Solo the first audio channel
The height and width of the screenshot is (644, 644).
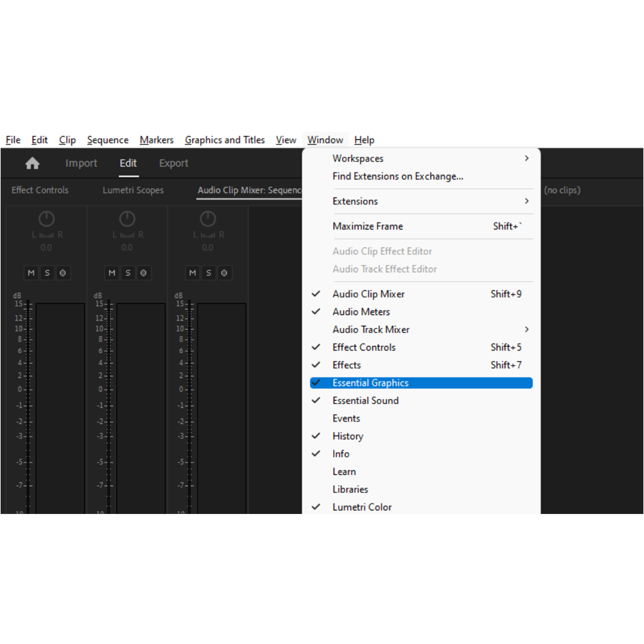tap(47, 273)
